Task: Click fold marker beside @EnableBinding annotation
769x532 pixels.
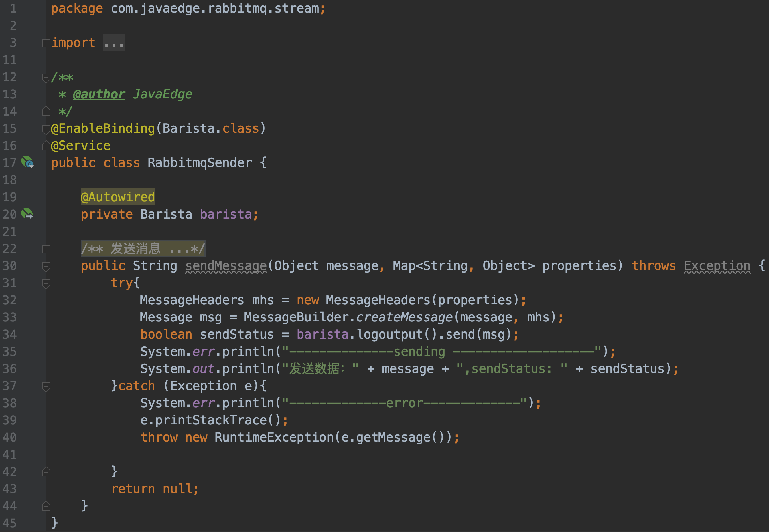Action: [x=46, y=129]
